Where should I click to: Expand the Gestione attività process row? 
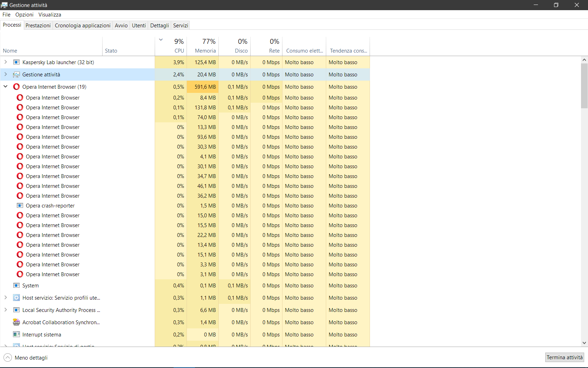point(6,74)
